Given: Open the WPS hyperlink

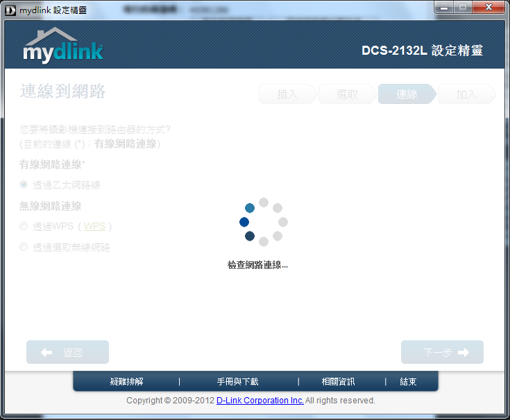Looking at the screenshot, I should click(94, 226).
